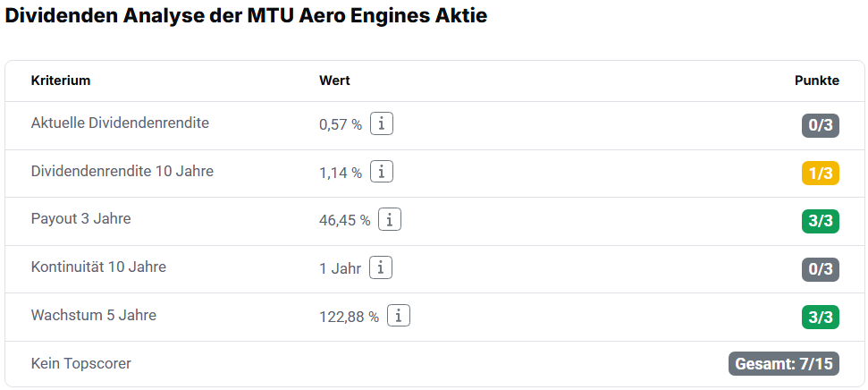Select the Kontinuität 10 Jahre label
Screen dimensions: 868x390
pos(98,267)
